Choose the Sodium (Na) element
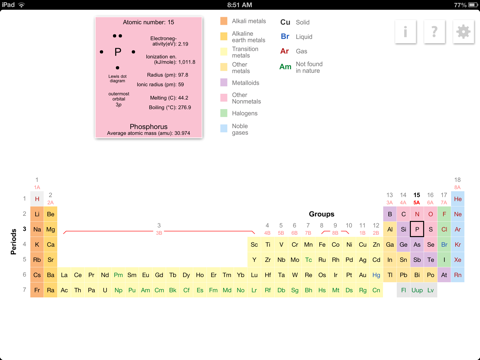The height and width of the screenshot is (360, 480). click(x=37, y=229)
